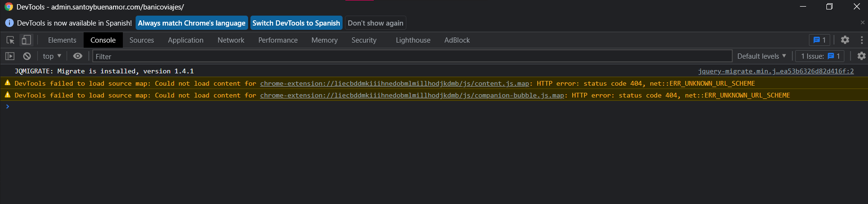Open the Default levels dropdown
This screenshot has height=204, width=868.
tap(762, 56)
